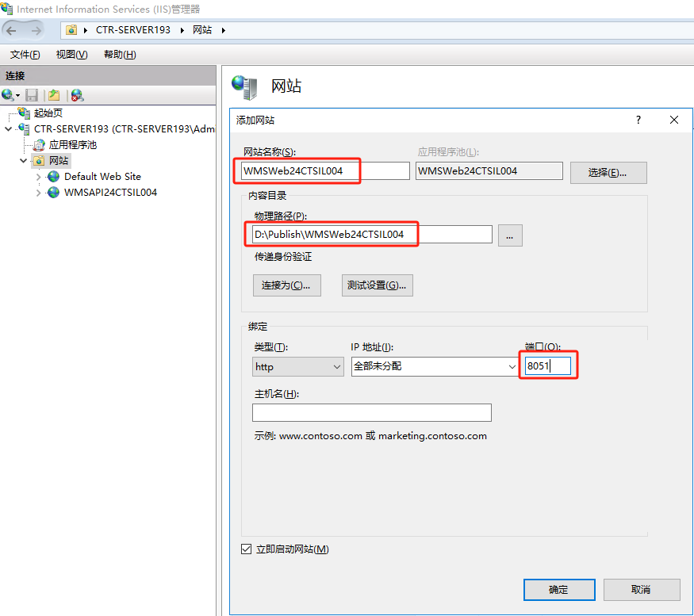The image size is (694, 616).
Task: Click the 主机名 input field
Action: click(x=371, y=413)
